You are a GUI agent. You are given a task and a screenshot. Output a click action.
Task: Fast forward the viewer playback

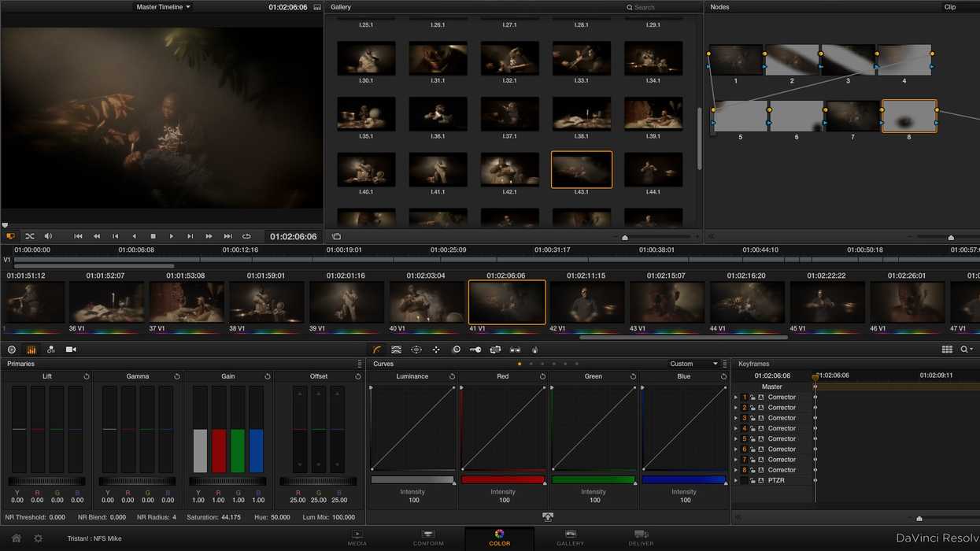tap(209, 236)
